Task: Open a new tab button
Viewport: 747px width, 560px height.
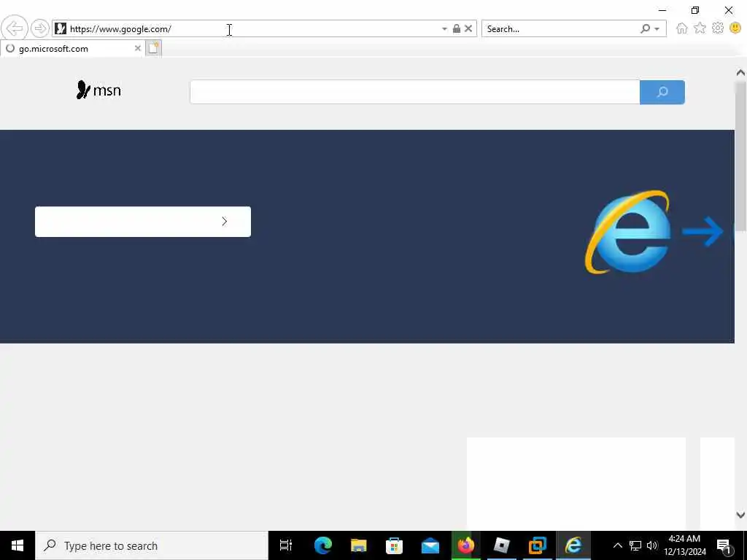Action: [x=153, y=48]
